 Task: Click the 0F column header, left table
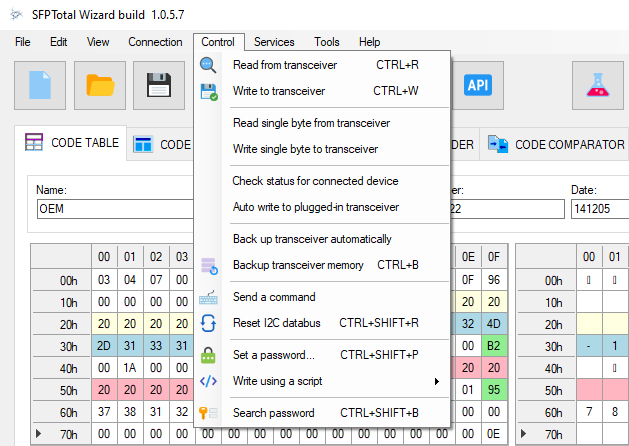coord(494,257)
